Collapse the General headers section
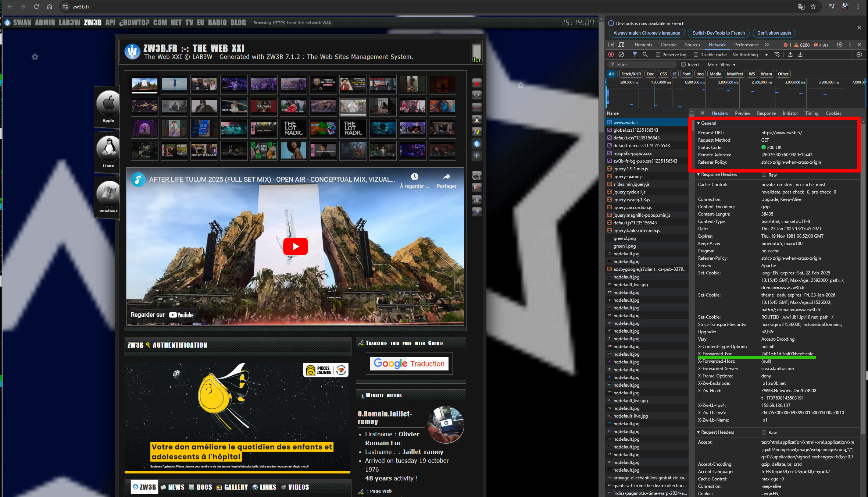The width and height of the screenshot is (868, 497). point(698,123)
